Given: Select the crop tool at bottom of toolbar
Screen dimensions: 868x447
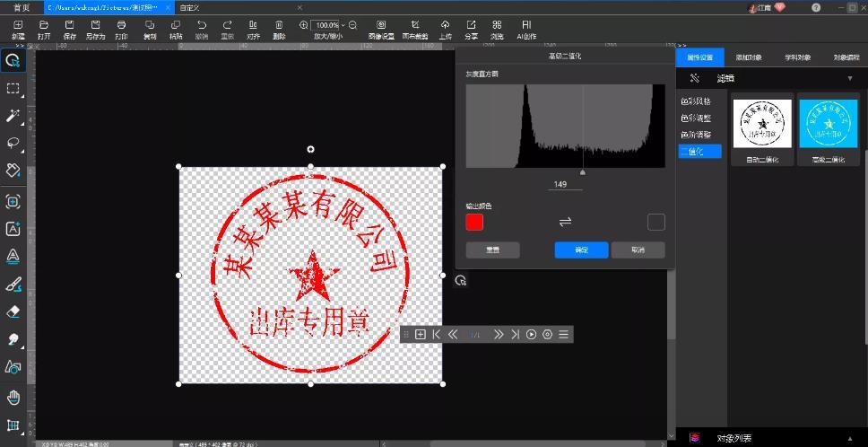Looking at the screenshot, I should (x=13, y=425).
